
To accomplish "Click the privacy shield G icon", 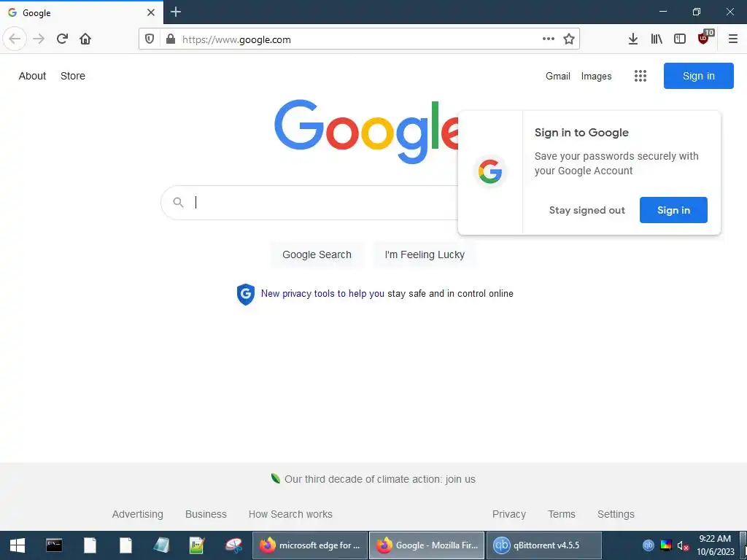I will pyautogui.click(x=246, y=295).
